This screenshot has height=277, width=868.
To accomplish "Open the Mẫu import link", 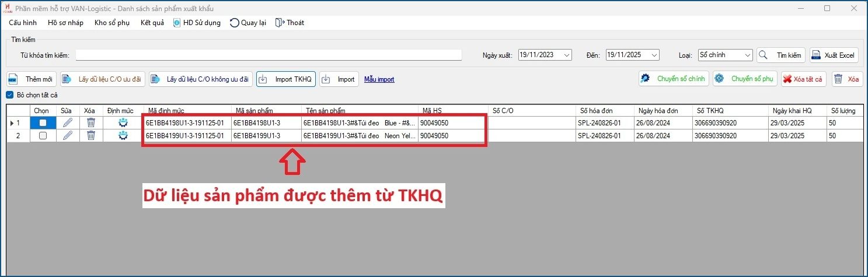I will click(x=379, y=79).
